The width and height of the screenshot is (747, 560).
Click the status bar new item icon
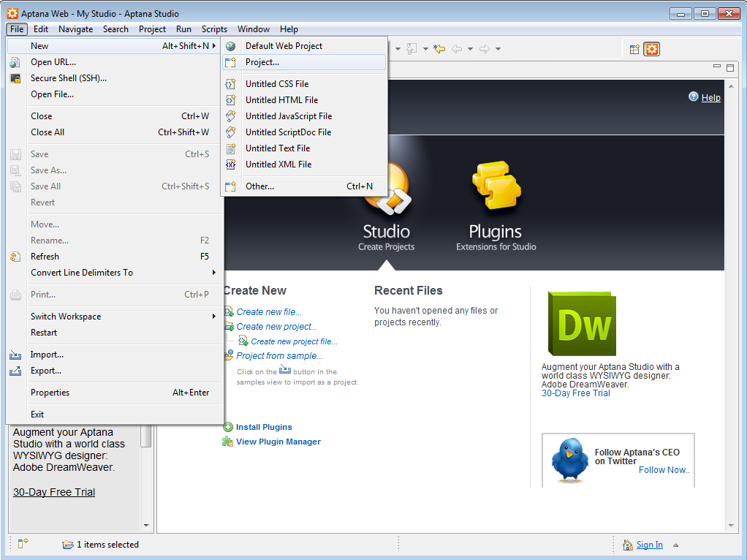23,543
